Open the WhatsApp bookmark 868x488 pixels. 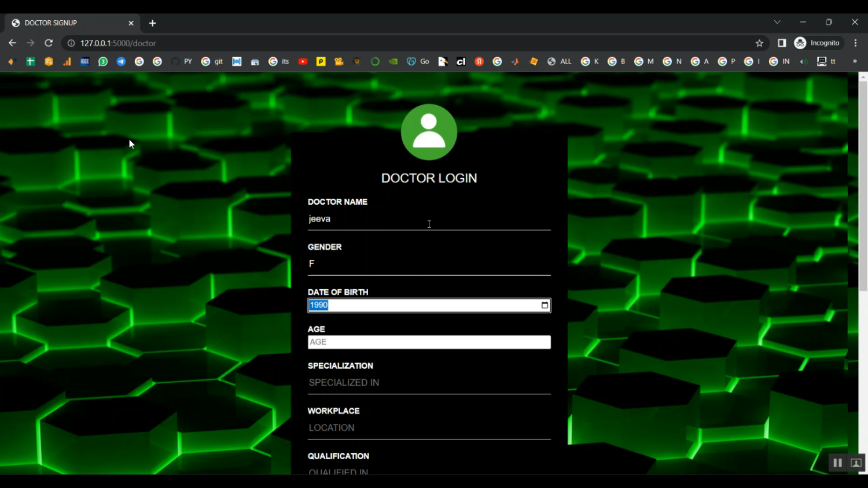pyautogui.click(x=103, y=61)
